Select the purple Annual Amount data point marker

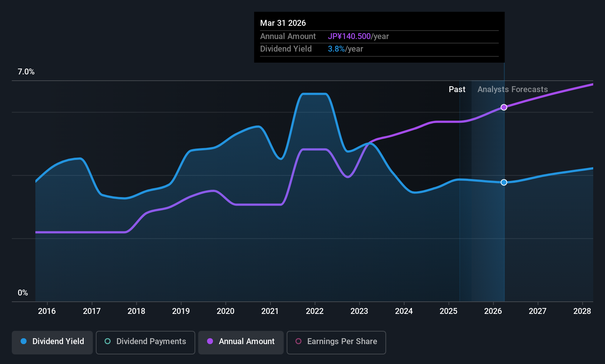[x=504, y=107]
